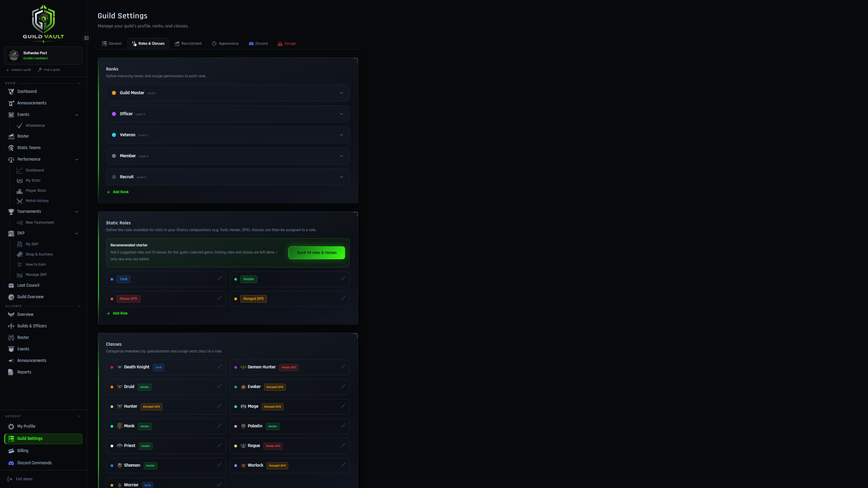Edit the Monk class with its pencil icon
Screen dimensions: 868x488
click(219, 426)
